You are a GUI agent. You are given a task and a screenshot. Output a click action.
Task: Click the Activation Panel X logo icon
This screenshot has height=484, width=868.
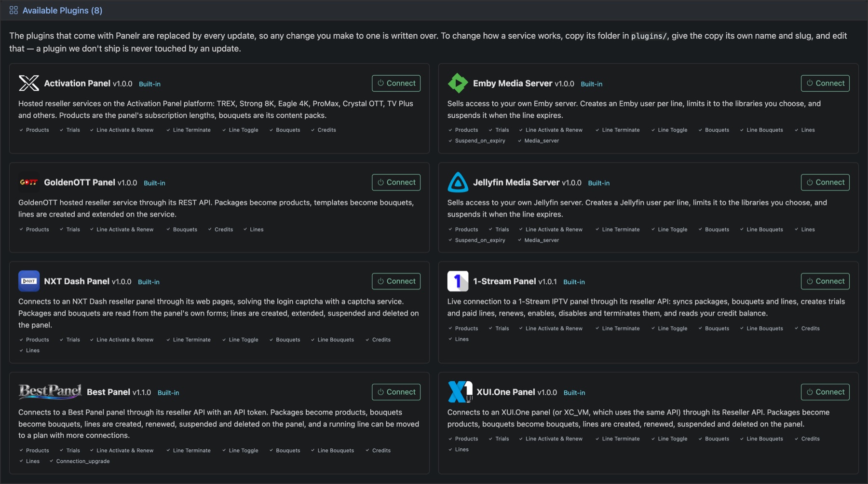[x=29, y=83]
